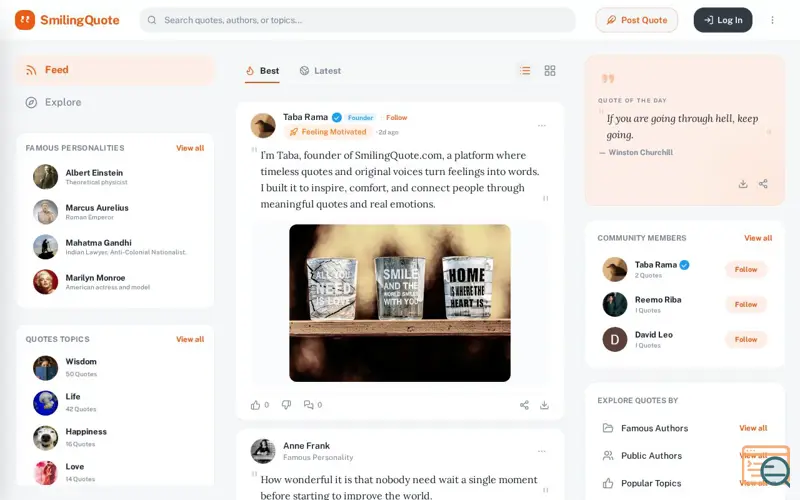Click the Feeling Motivated mood badge

pyautogui.click(x=328, y=132)
